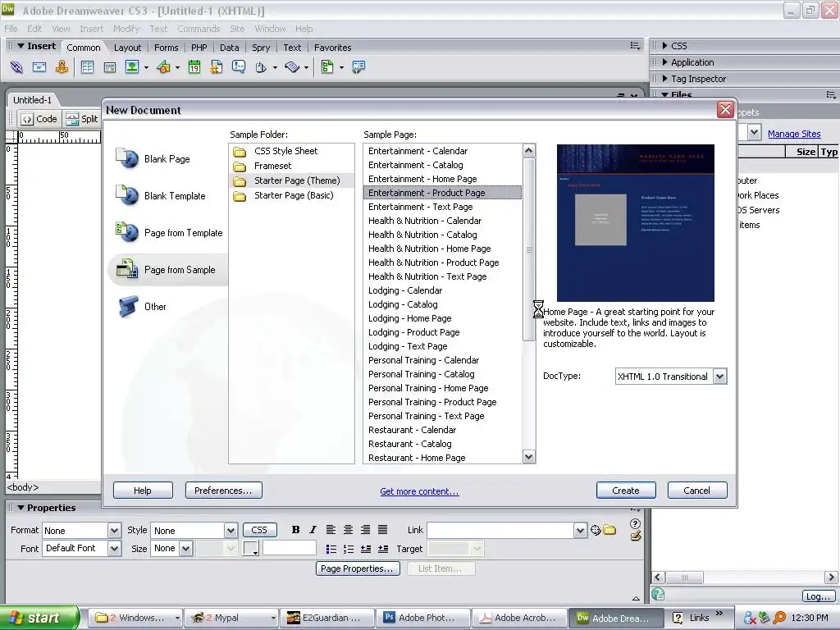Open the Forms tab in Insert bar

pyautogui.click(x=166, y=48)
